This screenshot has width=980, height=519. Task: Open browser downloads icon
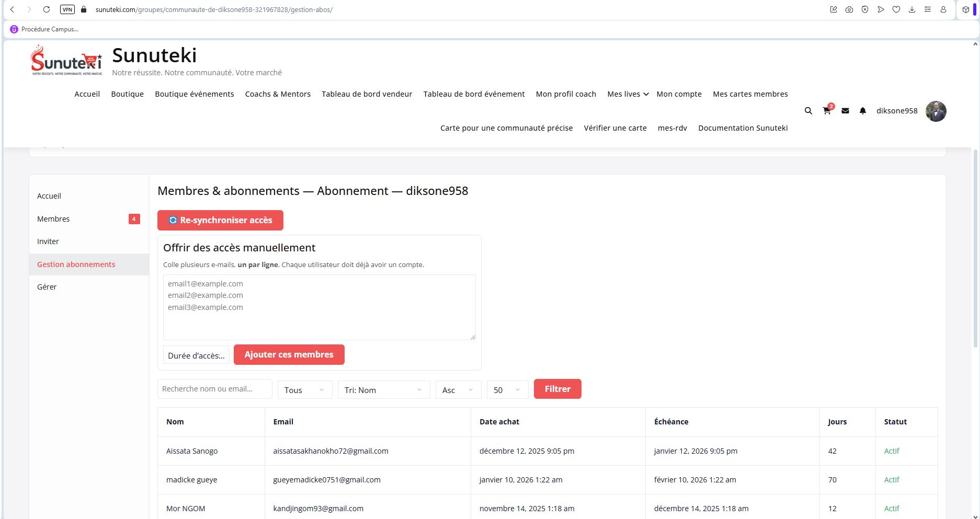[912, 9]
